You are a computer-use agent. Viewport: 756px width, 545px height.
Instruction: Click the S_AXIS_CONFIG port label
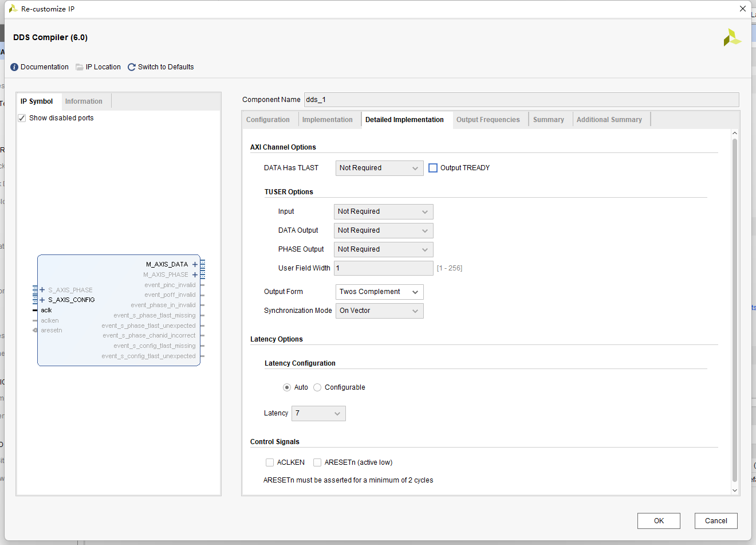click(72, 300)
